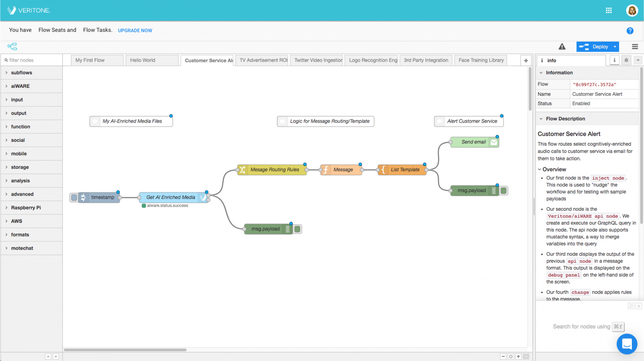Open the Deploy dropdown arrow
This screenshot has height=361, width=644.
[x=615, y=47]
